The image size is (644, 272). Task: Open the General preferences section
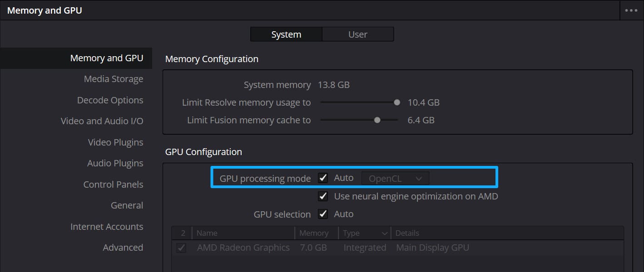127,205
